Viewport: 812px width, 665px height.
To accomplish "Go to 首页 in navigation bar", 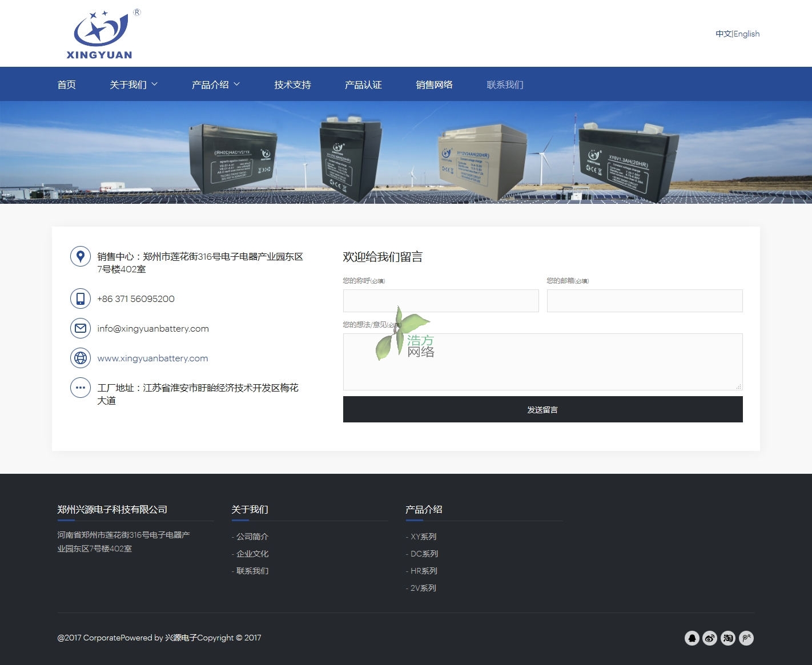I will 66,84.
